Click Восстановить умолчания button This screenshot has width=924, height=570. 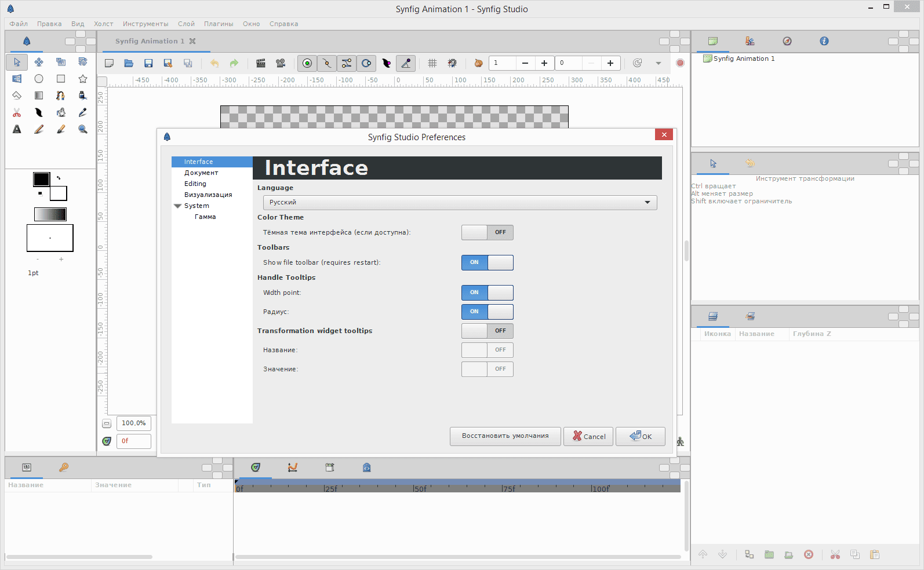point(505,436)
